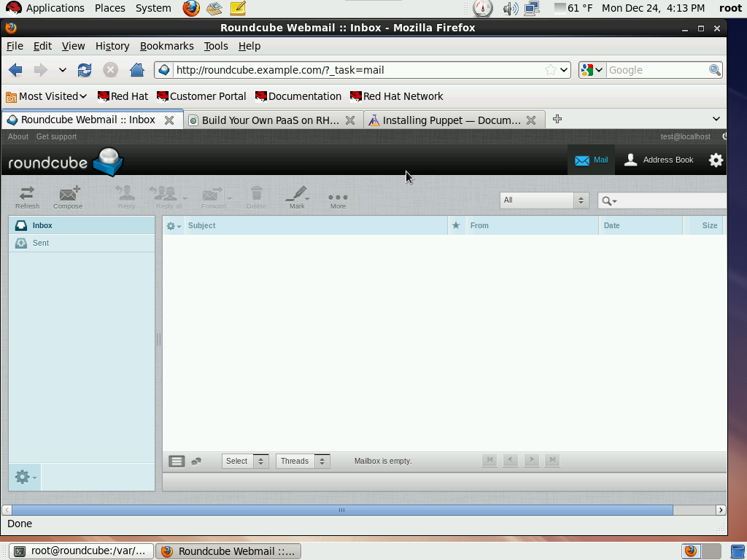This screenshot has height=560, width=747.
Task: Switch to Installing Puppet tab
Action: 451,120
